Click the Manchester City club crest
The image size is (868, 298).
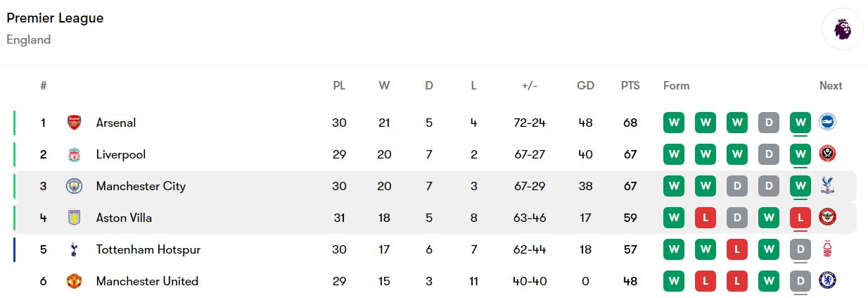[74, 186]
